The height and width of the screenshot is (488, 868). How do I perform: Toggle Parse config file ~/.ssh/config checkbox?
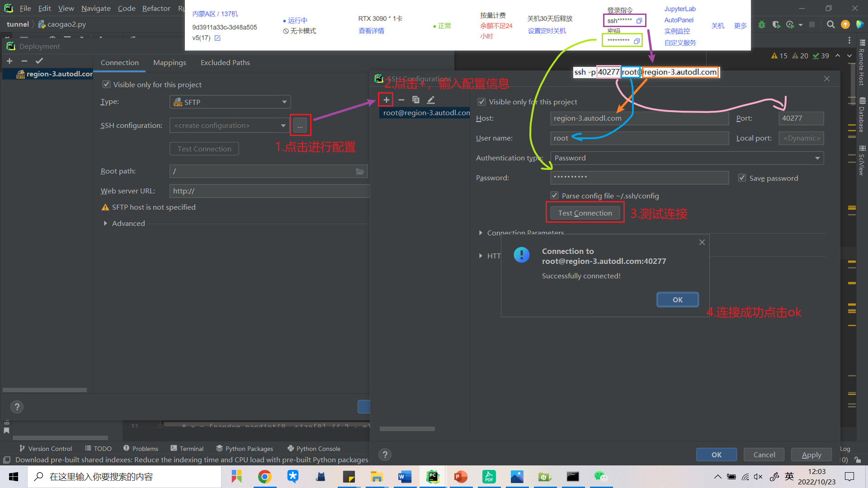554,196
